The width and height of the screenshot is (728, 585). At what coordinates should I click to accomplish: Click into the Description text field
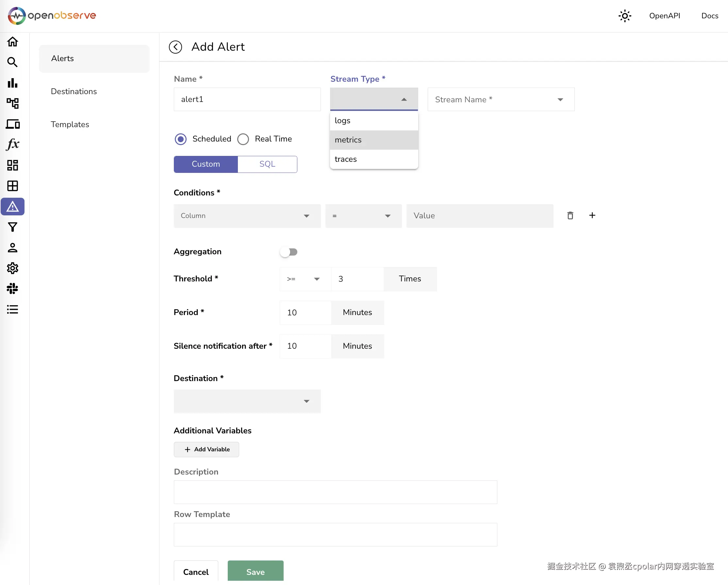pos(335,492)
